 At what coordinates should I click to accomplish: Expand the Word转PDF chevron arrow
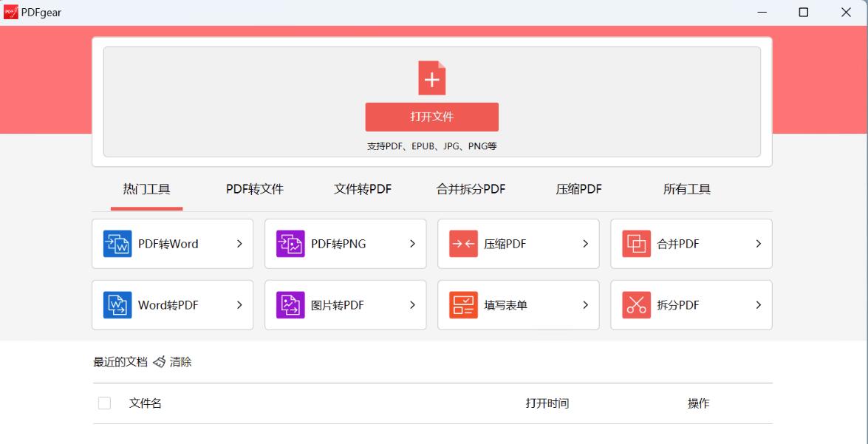(239, 305)
